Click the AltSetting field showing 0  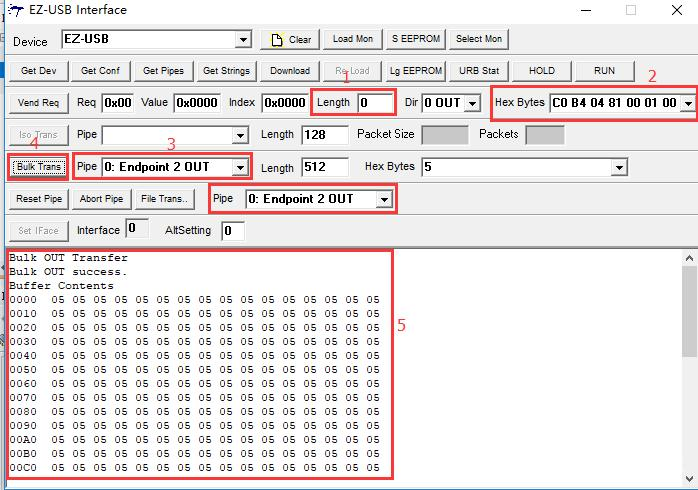[233, 231]
